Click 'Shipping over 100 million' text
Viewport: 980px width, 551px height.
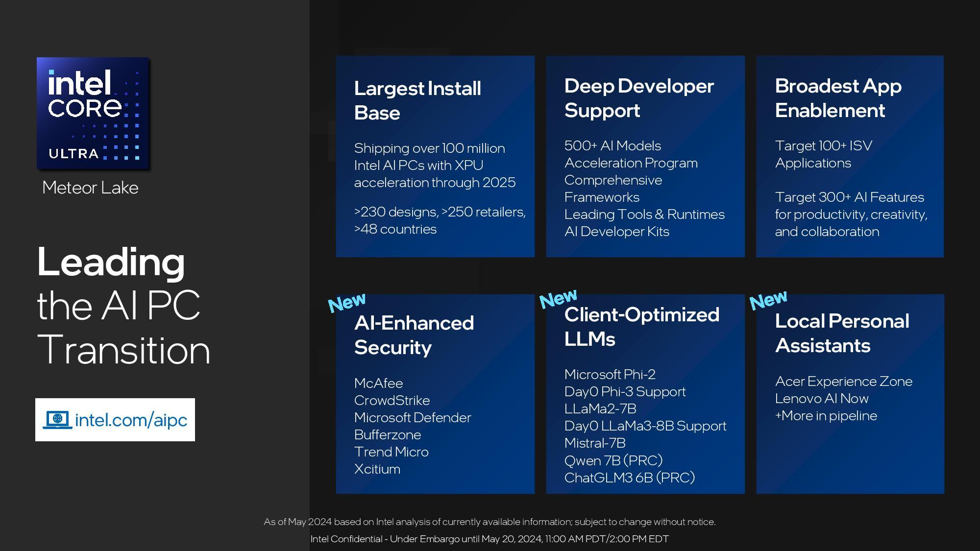coord(429,148)
